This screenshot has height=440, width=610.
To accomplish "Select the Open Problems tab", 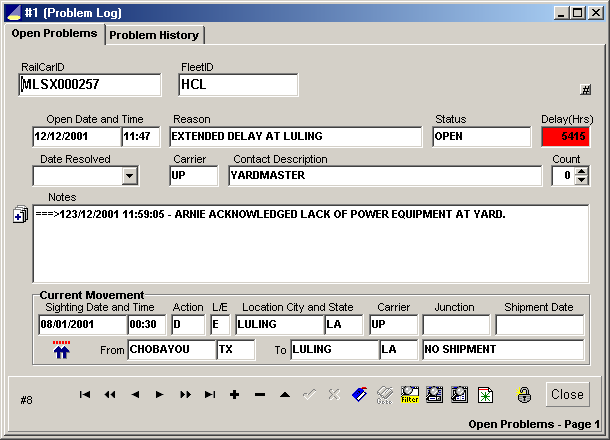I will (x=54, y=34).
